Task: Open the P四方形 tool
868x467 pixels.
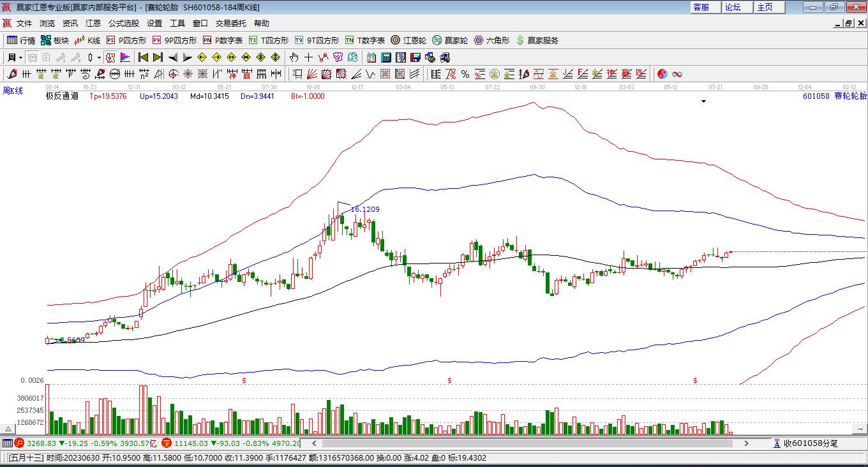Action: [x=126, y=40]
